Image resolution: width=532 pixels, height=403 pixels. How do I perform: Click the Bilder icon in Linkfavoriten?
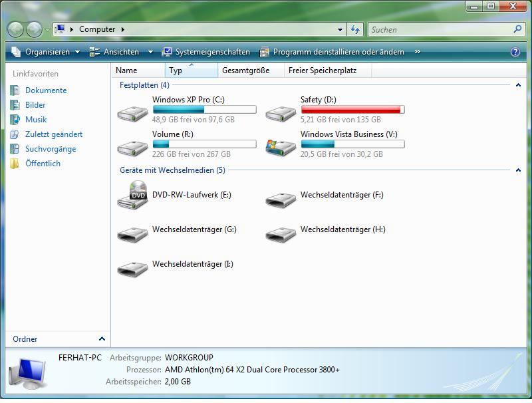pos(15,105)
